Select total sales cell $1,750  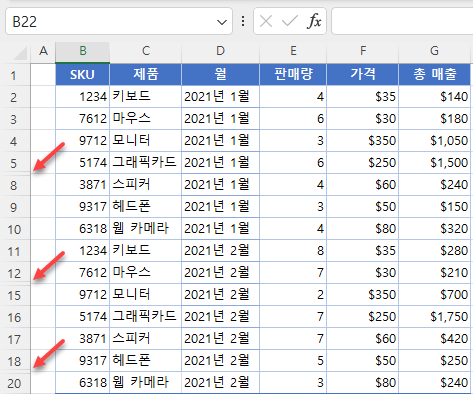[434, 317]
